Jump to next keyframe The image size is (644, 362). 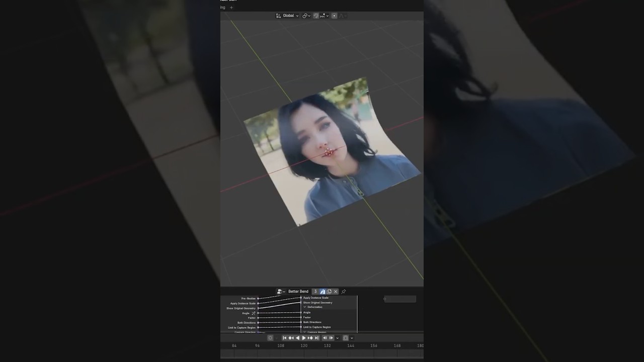pos(310,338)
